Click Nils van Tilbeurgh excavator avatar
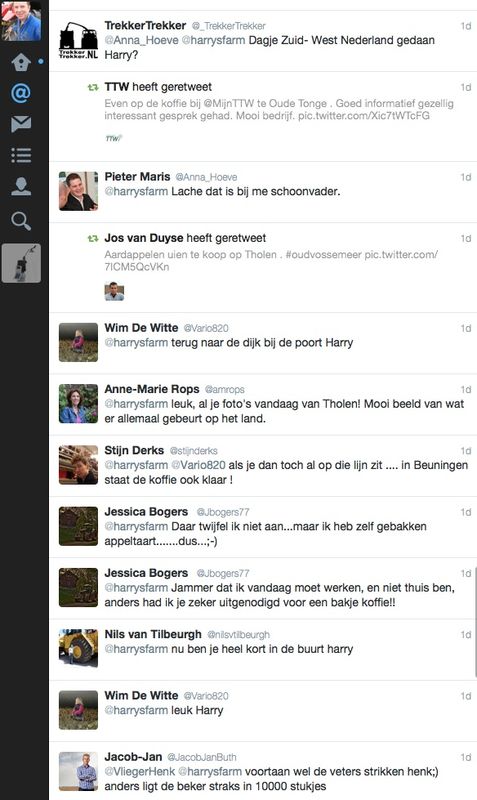The image size is (477, 800). pyautogui.click(x=78, y=648)
